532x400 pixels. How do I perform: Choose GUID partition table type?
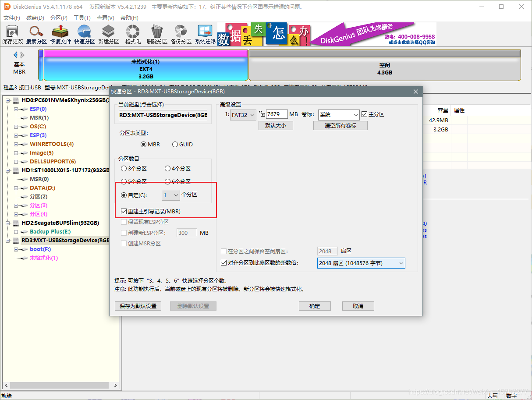(x=175, y=145)
